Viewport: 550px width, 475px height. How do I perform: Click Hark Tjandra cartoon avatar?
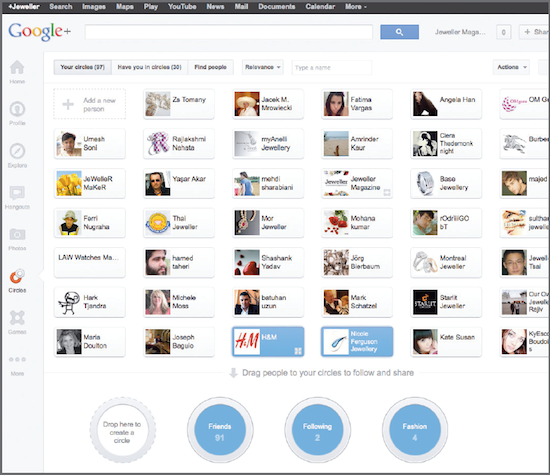click(x=69, y=302)
